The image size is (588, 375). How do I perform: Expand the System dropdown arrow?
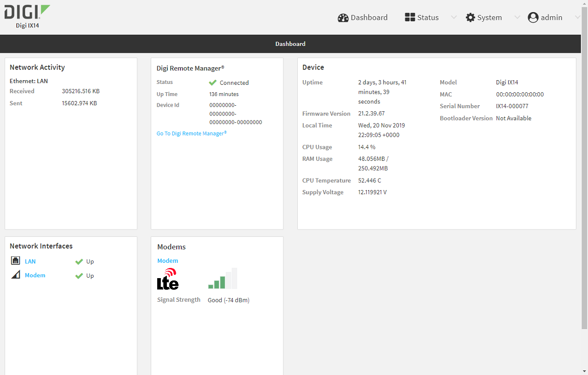pos(517,18)
